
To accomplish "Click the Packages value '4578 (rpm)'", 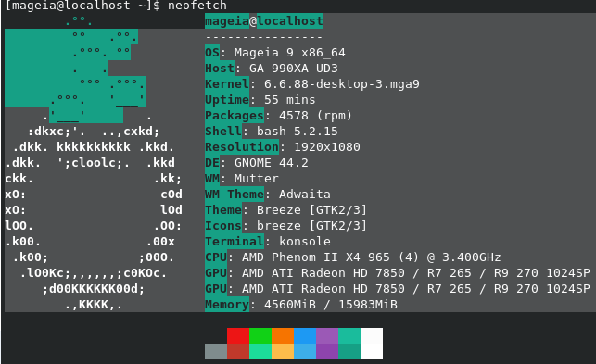I will 315,116.
